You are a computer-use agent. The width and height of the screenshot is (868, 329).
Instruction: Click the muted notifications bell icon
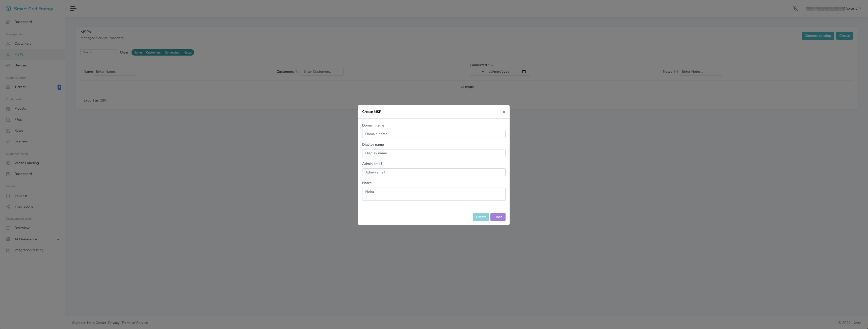pyautogui.click(x=796, y=9)
